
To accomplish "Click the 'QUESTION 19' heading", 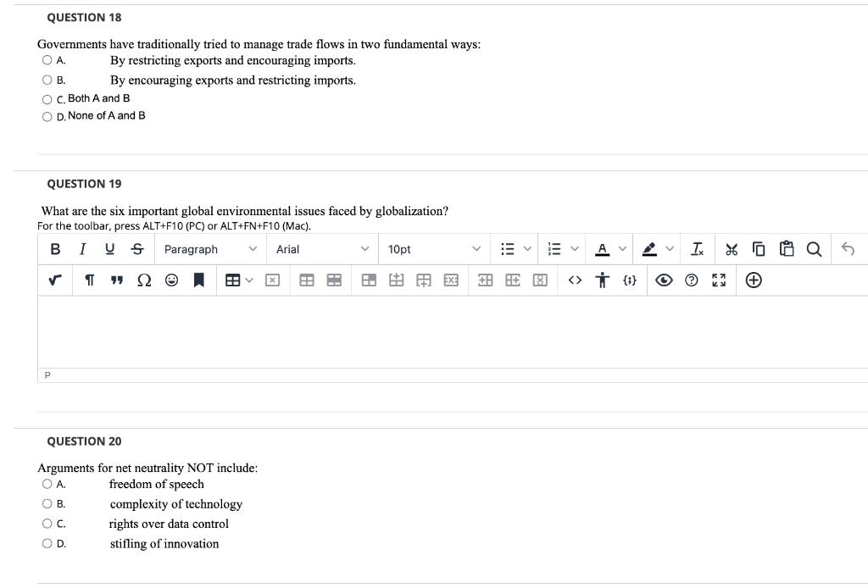I will (x=84, y=184).
